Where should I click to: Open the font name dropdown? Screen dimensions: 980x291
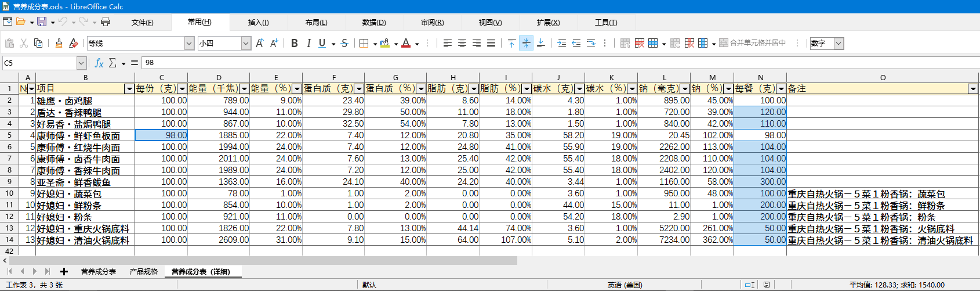189,44
